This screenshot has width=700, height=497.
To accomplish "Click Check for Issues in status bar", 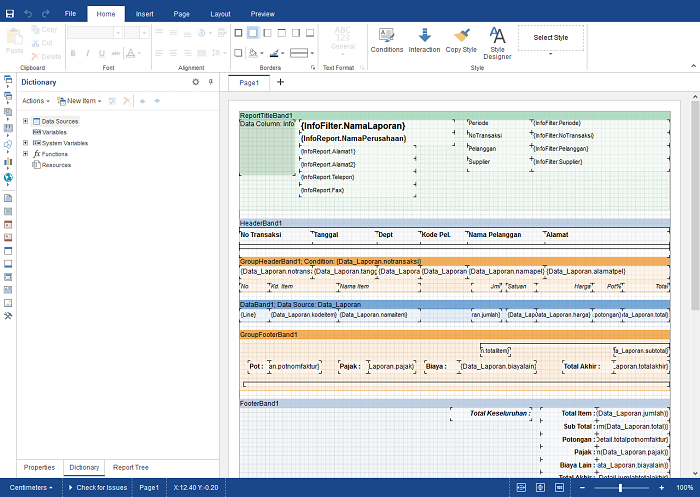I will [x=98, y=487].
